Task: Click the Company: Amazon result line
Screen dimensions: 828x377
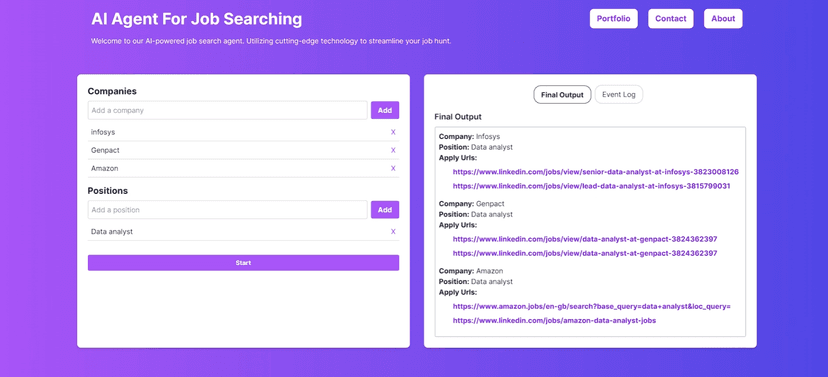Action: (471, 271)
